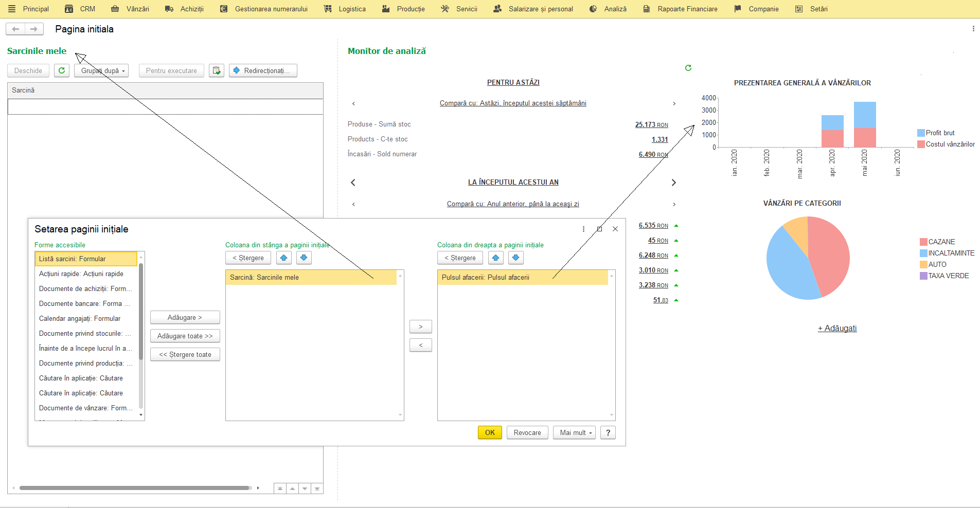Viewport: 980px width, 508px height.
Task: Open help with the question mark button
Action: 608,432
